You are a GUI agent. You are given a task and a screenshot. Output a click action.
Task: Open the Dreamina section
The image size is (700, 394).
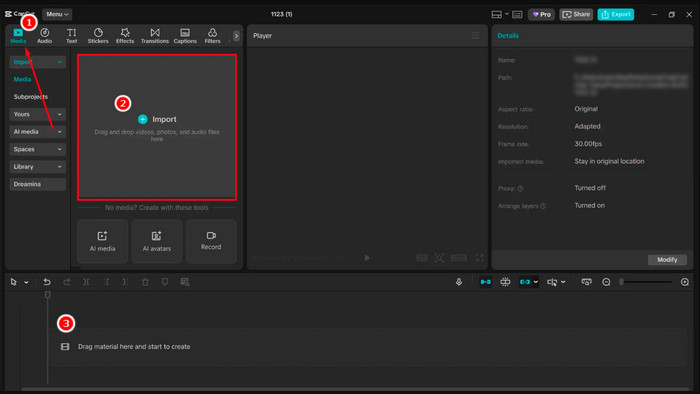coord(38,184)
